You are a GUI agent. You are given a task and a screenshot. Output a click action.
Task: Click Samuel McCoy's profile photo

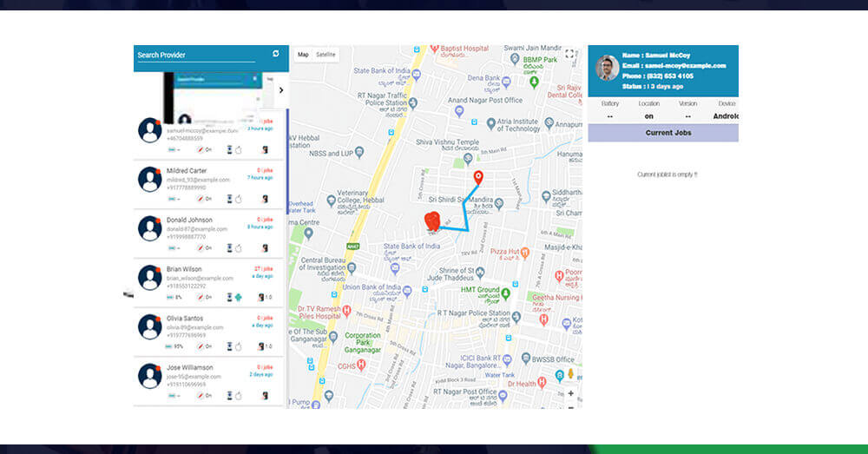[608, 68]
